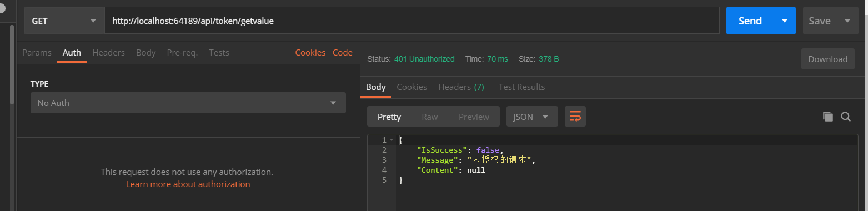Open the response Cookies tab
The width and height of the screenshot is (868, 211).
[x=412, y=87]
